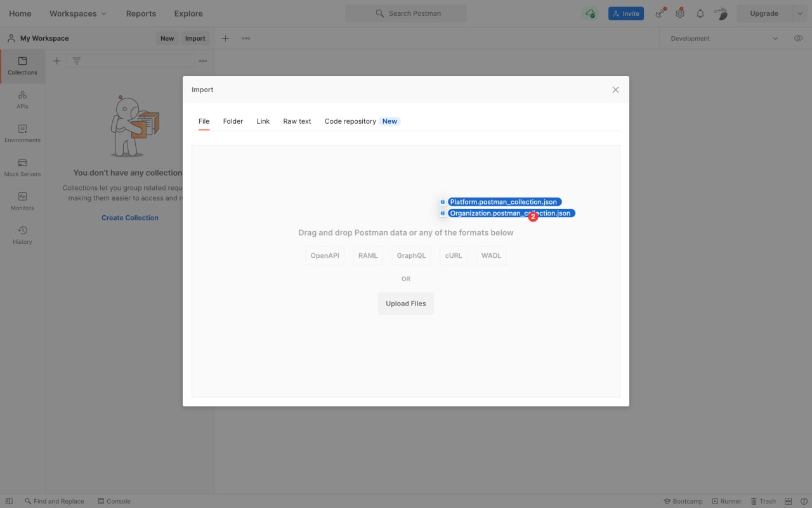Click the filter icon in collections sidebar
The image size is (812, 508).
[x=76, y=61]
